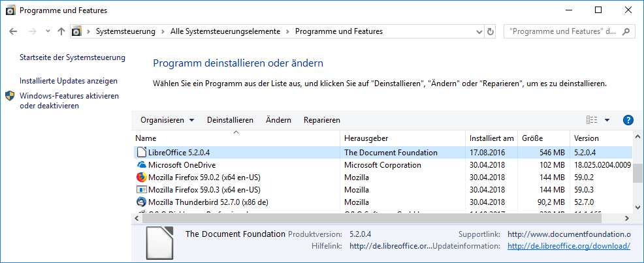This screenshot has width=644, height=263.
Task: Refresh the Programme und Features view
Action: tap(495, 31)
